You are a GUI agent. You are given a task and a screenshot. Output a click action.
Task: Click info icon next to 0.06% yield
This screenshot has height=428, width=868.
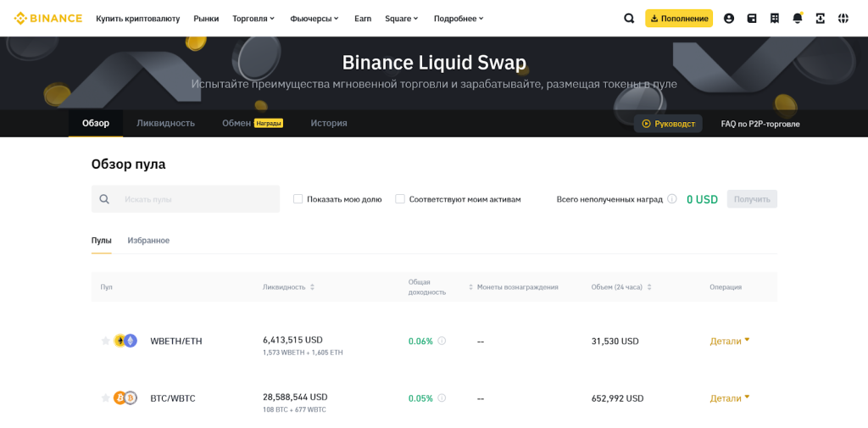point(442,341)
